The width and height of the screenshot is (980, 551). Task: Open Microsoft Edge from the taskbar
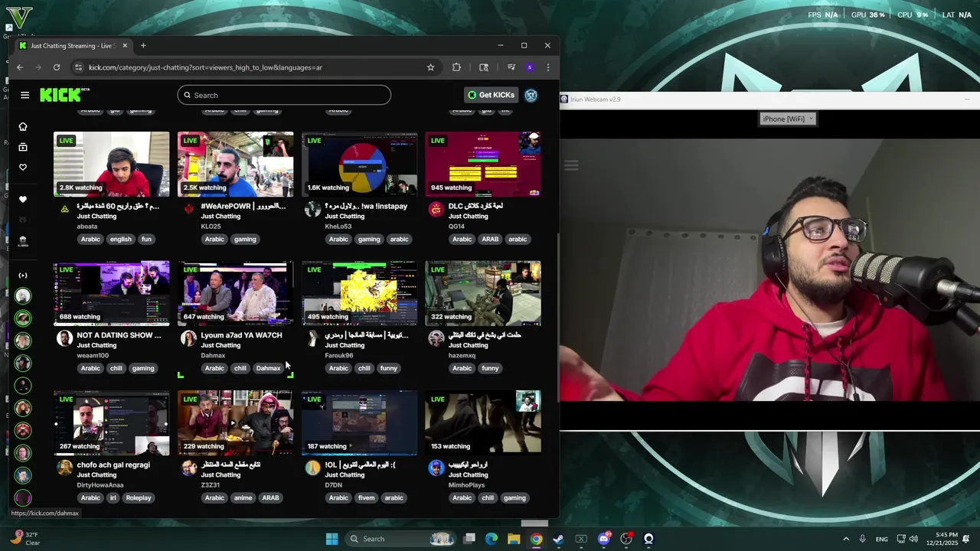point(492,539)
